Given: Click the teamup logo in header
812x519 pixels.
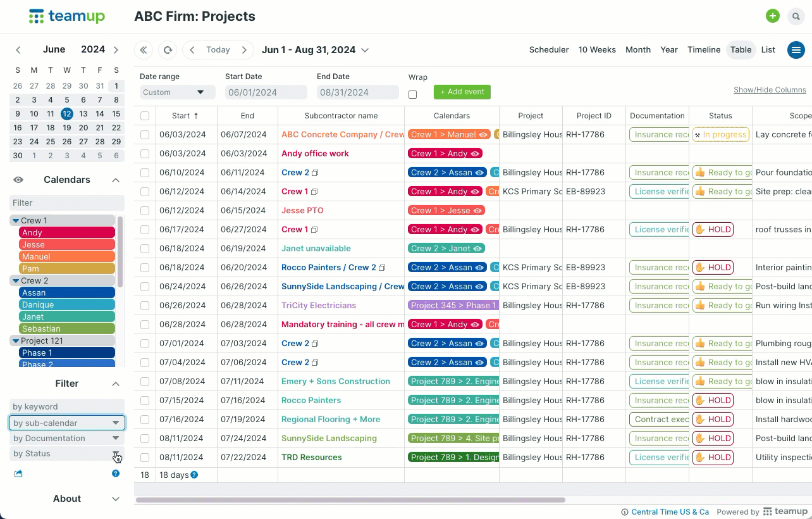Looking at the screenshot, I should (x=67, y=16).
